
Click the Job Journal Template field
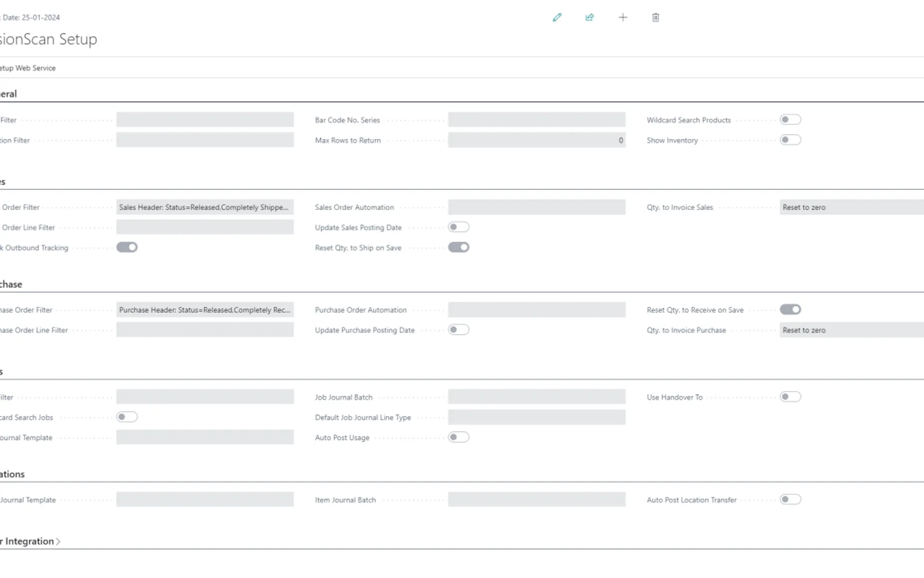point(205,438)
